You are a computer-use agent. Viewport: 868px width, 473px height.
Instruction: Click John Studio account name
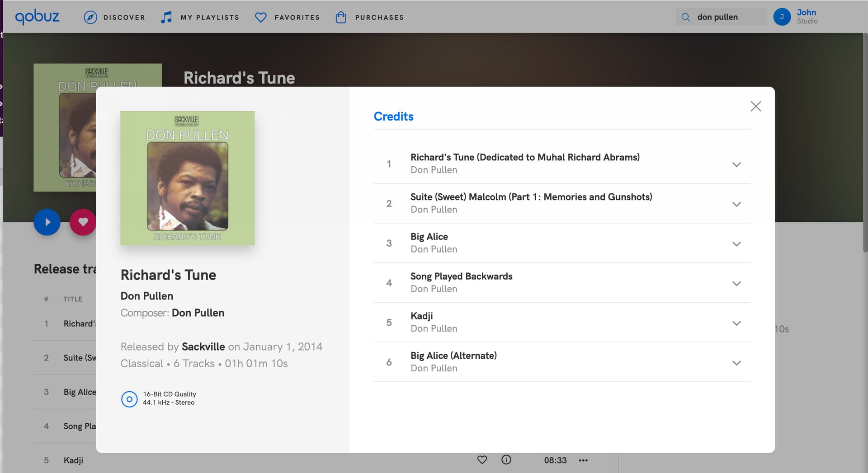click(807, 17)
